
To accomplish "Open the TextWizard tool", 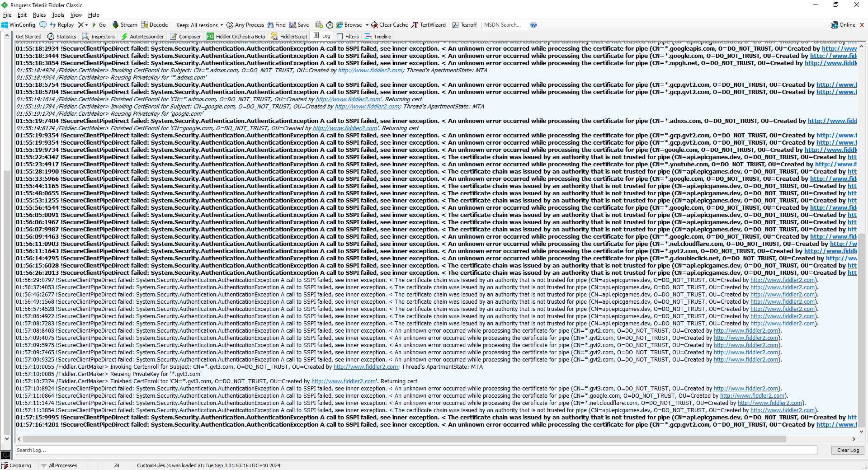I will (x=429, y=25).
